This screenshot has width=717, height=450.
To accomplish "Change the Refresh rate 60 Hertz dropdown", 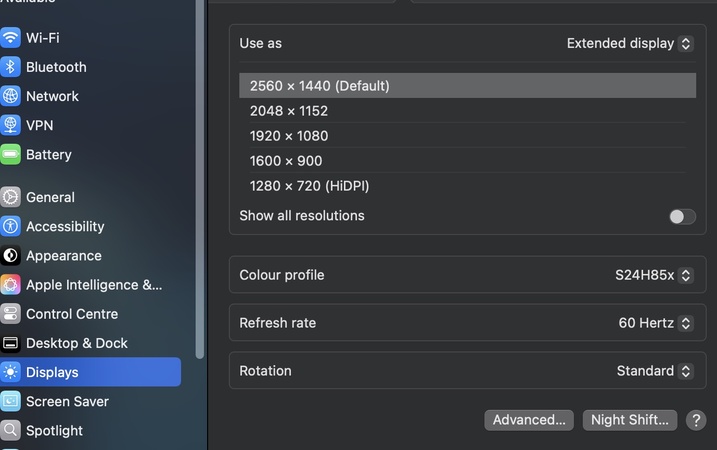I will coord(656,323).
